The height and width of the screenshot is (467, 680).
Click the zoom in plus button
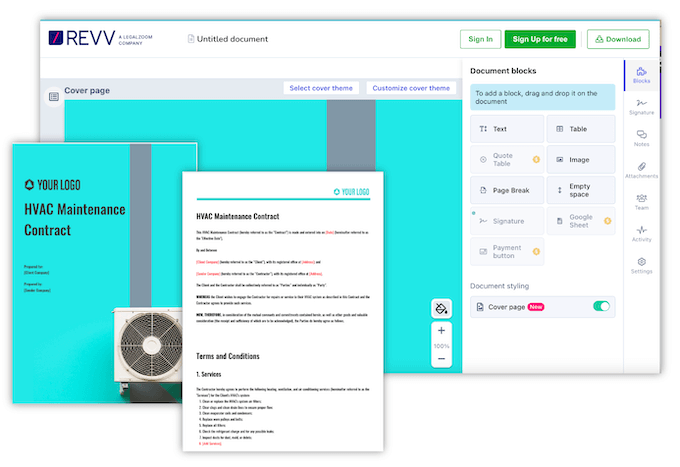[x=442, y=331]
